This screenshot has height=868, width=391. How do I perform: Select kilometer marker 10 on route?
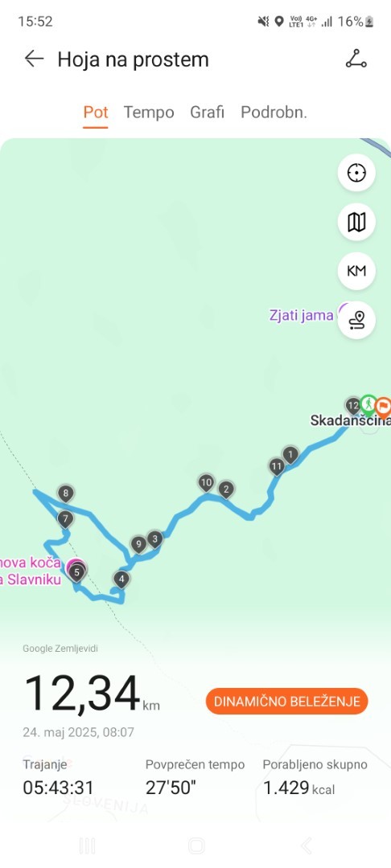click(206, 483)
